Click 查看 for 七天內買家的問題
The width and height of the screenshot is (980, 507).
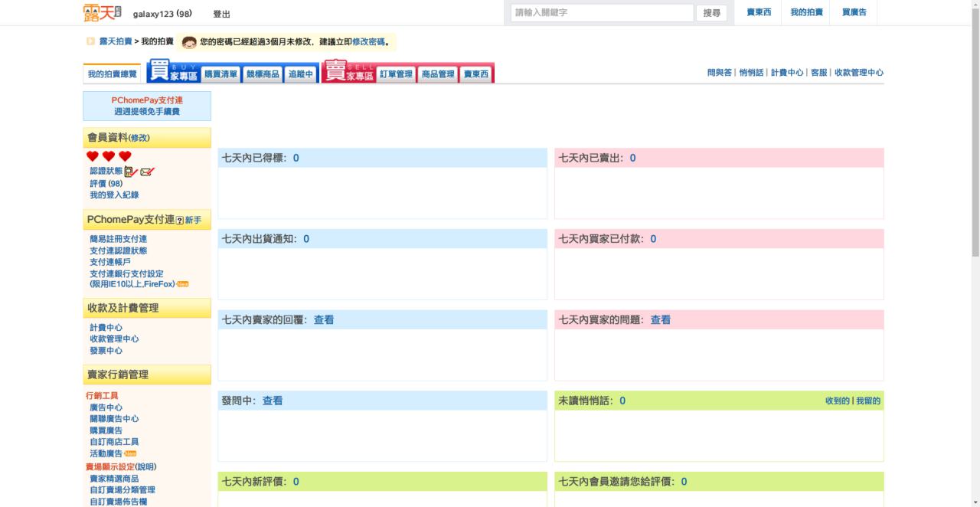tap(661, 320)
